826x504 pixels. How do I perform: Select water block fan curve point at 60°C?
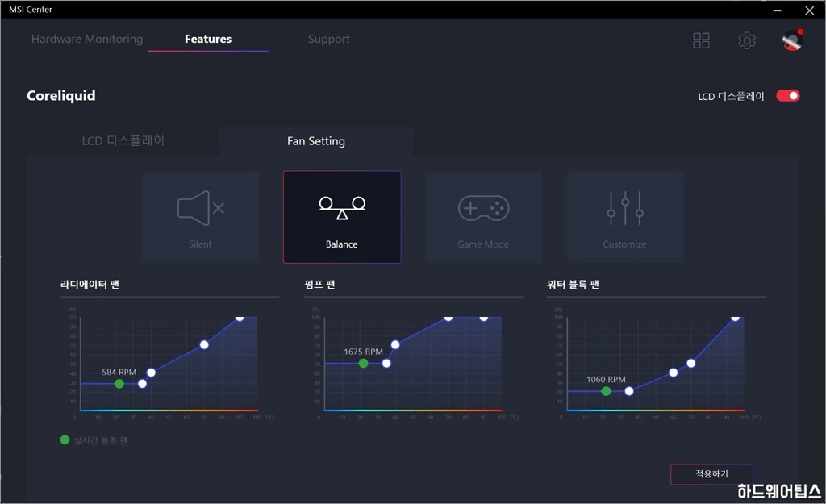(x=674, y=373)
